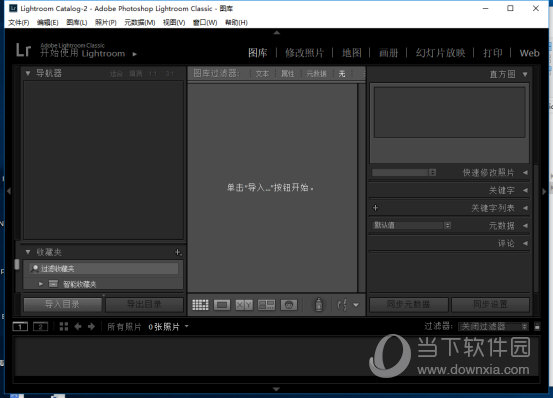Viewport: 553px width, 398px height.
Task: Open the 图库(L) menu
Action: pyautogui.click(x=77, y=23)
